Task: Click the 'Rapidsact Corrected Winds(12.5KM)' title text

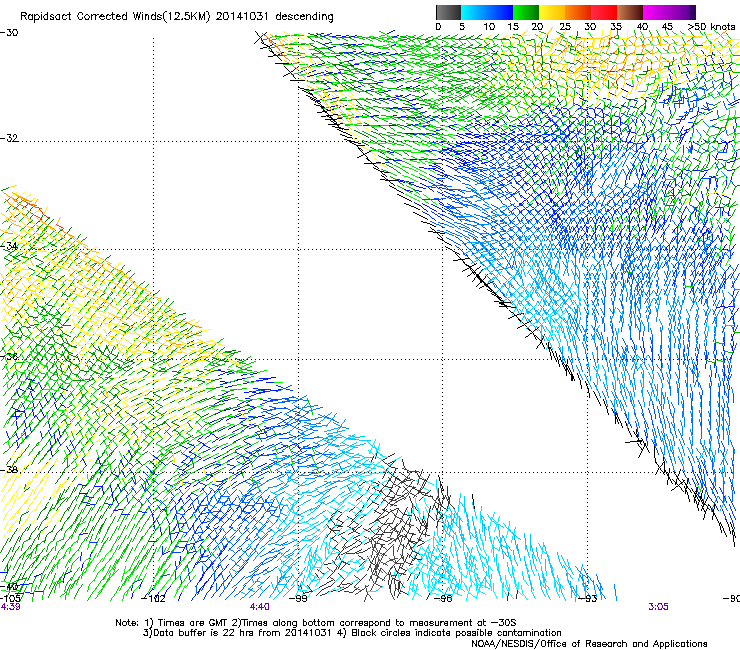Action: 115,17
